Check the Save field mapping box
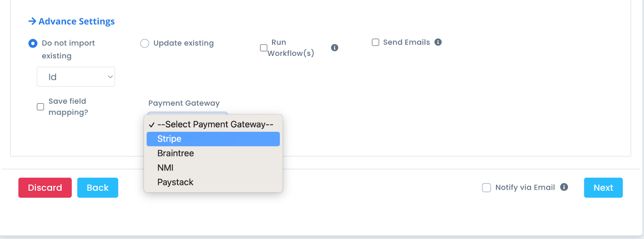The width and height of the screenshot is (644, 239). 40,107
